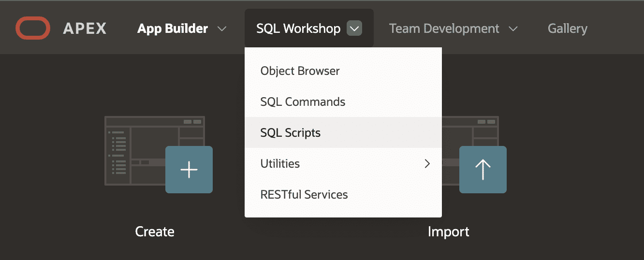Click the Create label
The image size is (644, 260).
tap(155, 231)
